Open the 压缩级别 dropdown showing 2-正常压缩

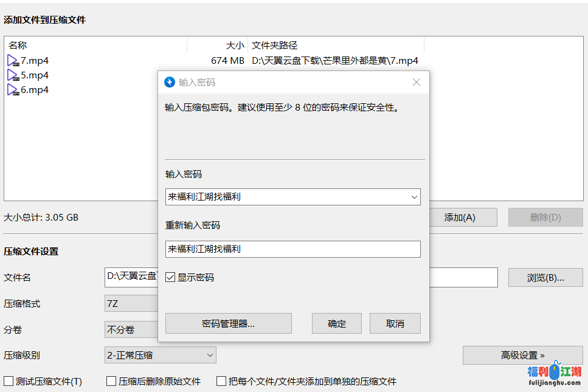click(x=160, y=355)
